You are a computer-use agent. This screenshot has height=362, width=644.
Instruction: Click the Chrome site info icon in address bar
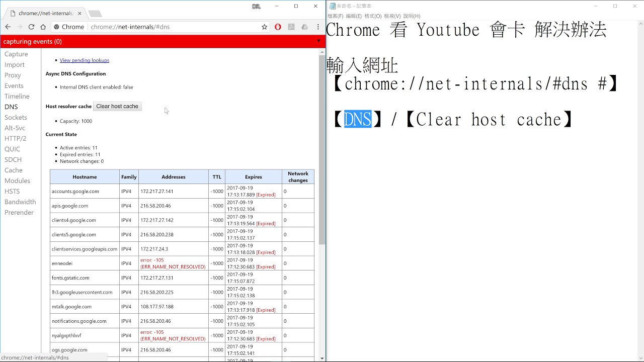[57, 27]
